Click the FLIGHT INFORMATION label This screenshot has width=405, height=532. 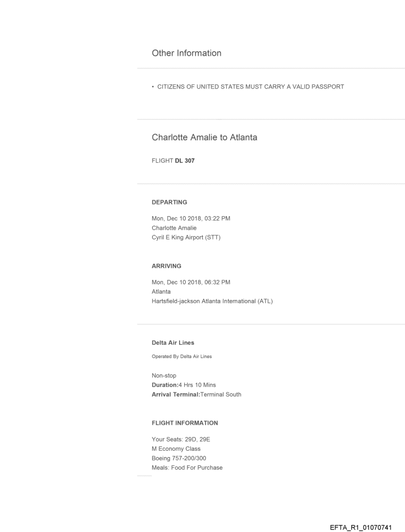pyautogui.click(x=185, y=423)
